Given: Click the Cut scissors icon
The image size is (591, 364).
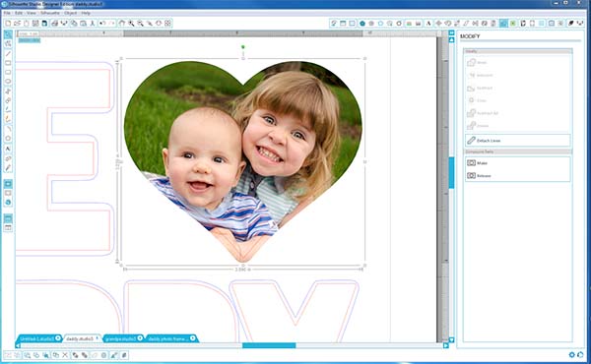Looking at the screenshot, I should click(93, 24).
